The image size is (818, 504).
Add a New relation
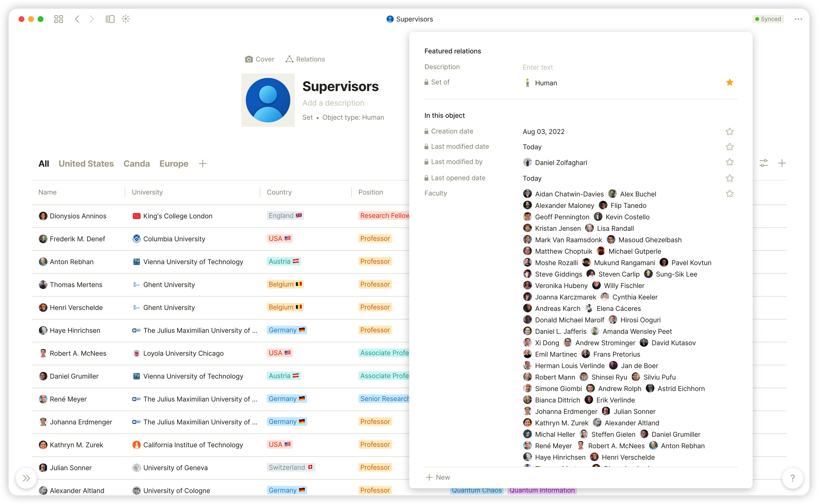438,477
